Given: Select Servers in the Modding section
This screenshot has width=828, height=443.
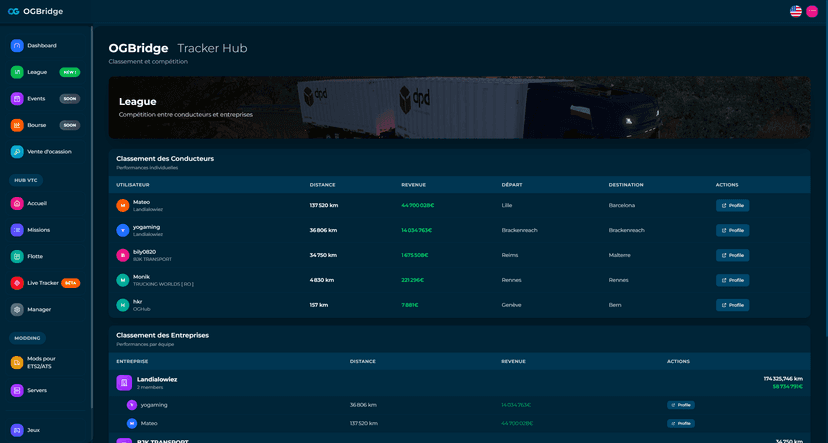Looking at the screenshot, I should click(x=37, y=390).
